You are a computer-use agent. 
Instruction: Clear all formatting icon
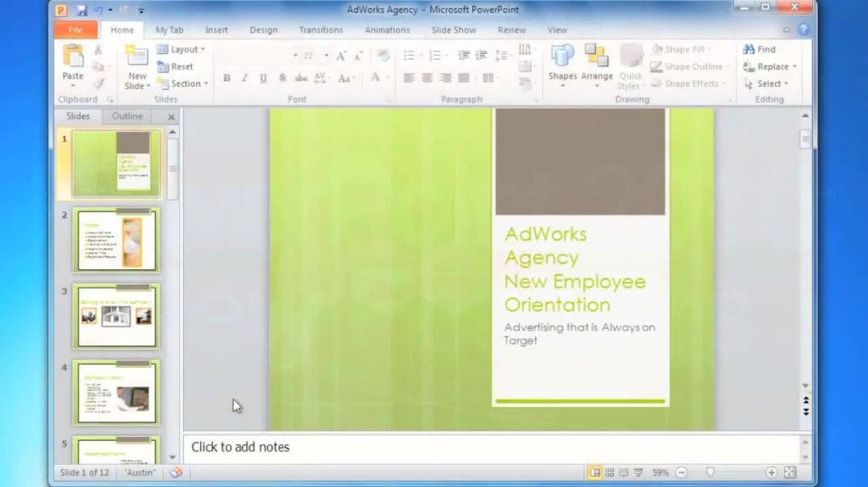382,56
